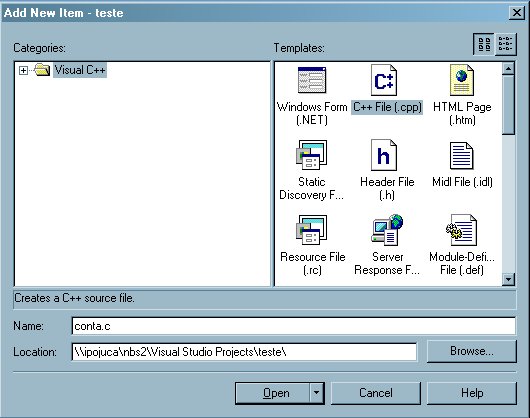This screenshot has width=530, height=418.
Task: Switch templates to small icons list view
Action: point(505,44)
